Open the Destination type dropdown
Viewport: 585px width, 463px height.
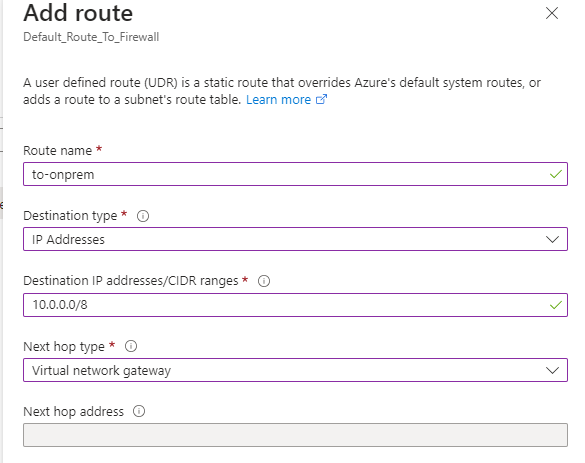tap(295, 239)
